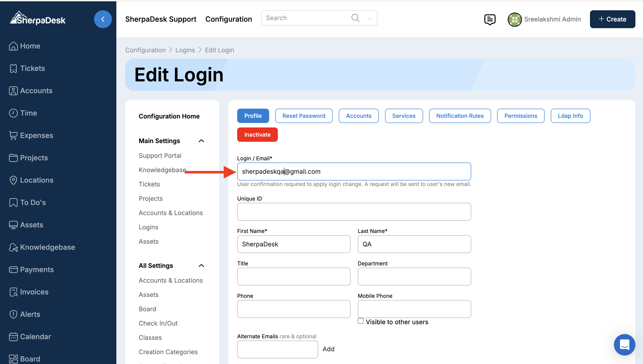Click the Home icon in sidebar
This screenshot has height=364, width=643.
(x=13, y=46)
